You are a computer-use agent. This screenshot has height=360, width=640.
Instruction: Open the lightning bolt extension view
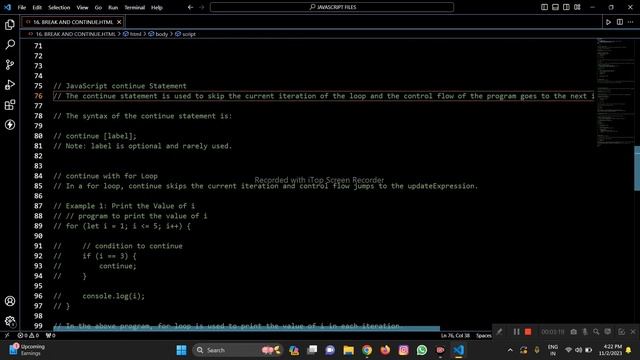[10, 124]
